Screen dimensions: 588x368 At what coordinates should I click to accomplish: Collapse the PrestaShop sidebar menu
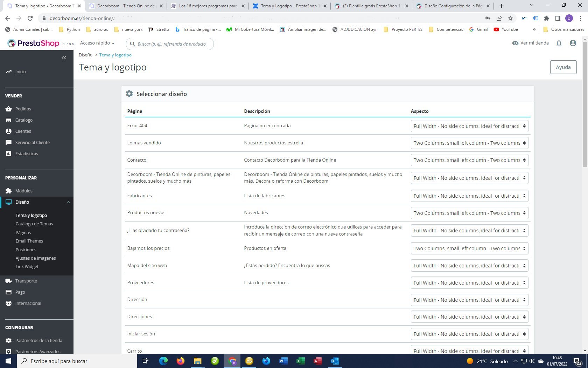(x=64, y=57)
